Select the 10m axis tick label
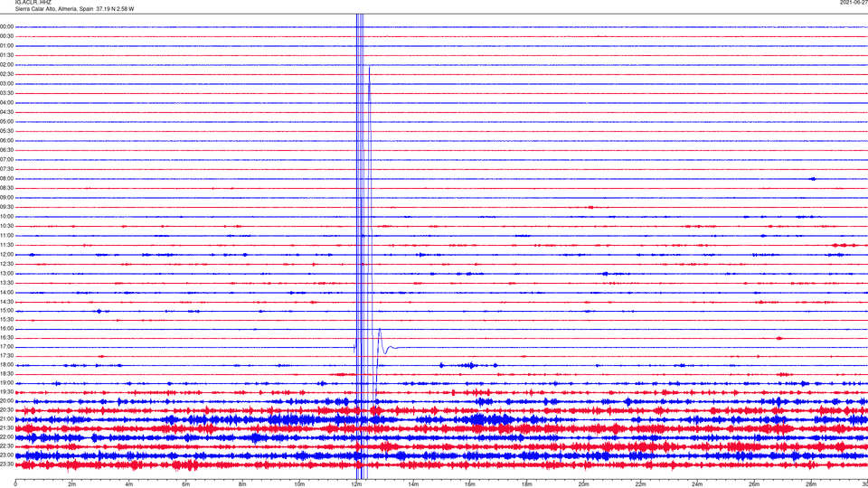Image resolution: width=868 pixels, height=488 pixels. [x=299, y=484]
